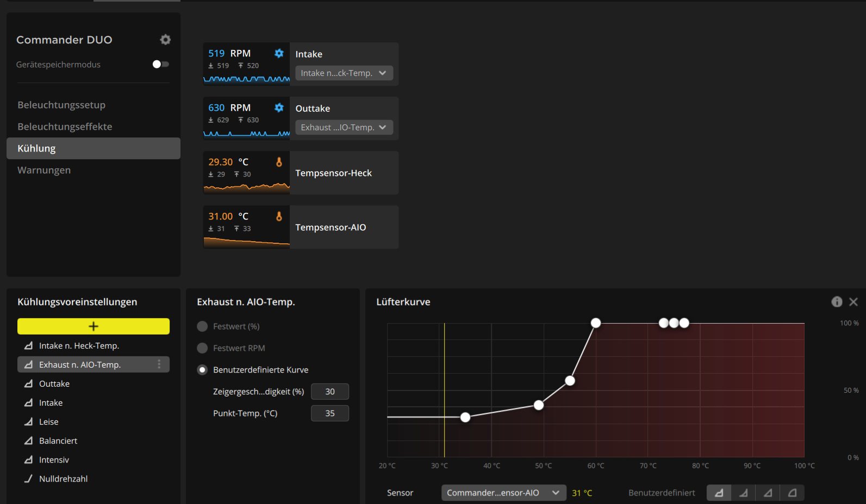Close the Lüfterkurve panel
Image resolution: width=866 pixels, height=504 pixels.
pyautogui.click(x=853, y=302)
